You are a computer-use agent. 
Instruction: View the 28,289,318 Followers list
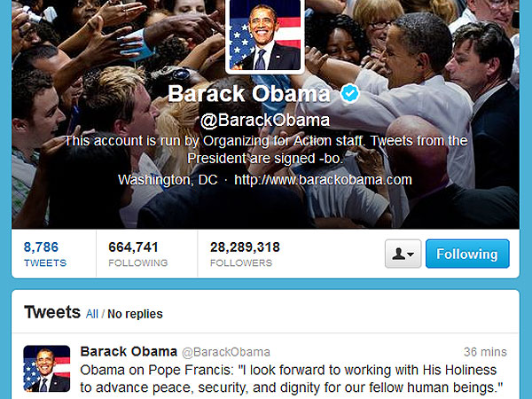coord(245,254)
